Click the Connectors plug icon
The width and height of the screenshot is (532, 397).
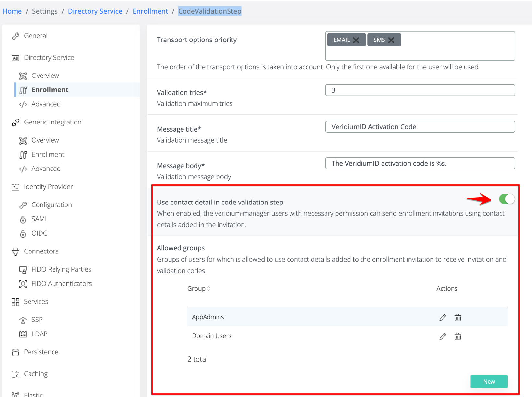[15, 252]
